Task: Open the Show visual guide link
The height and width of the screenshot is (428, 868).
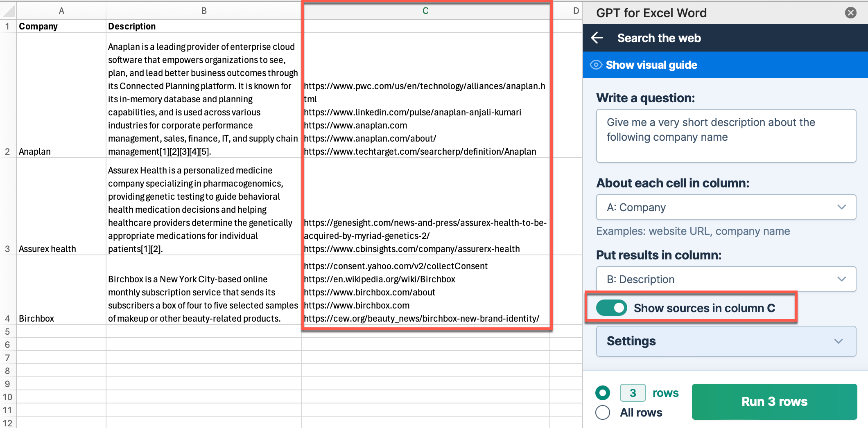Action: 651,65
